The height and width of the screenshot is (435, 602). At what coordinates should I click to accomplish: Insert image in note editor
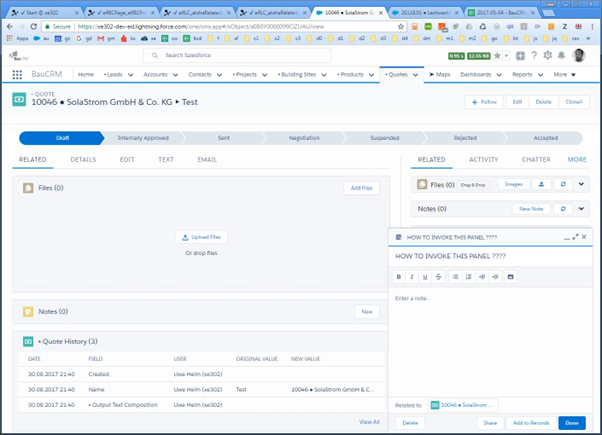510,276
